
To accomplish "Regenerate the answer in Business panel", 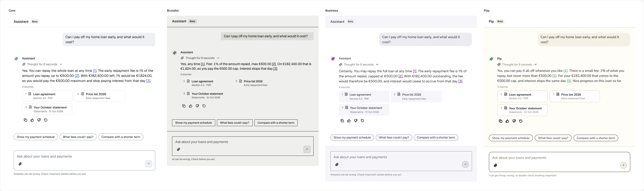I will (362, 121).
